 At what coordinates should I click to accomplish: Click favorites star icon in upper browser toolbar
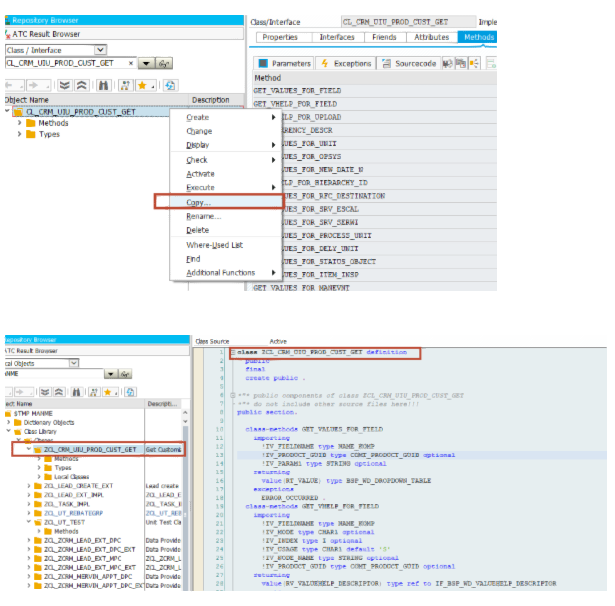(x=142, y=85)
